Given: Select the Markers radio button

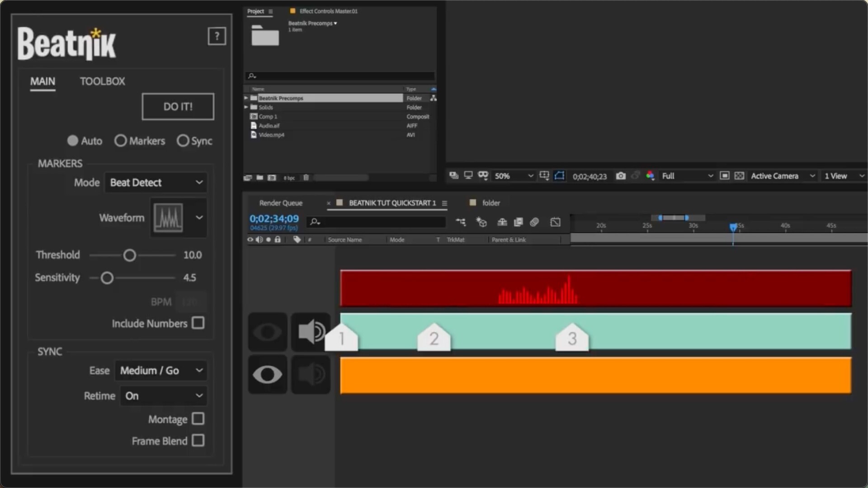Looking at the screenshot, I should click(120, 141).
